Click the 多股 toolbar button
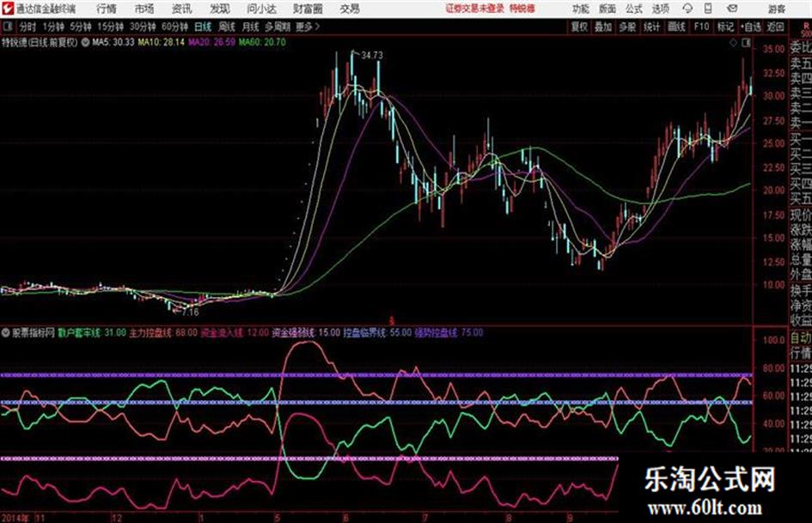This screenshot has width=812, height=523. 627,27
